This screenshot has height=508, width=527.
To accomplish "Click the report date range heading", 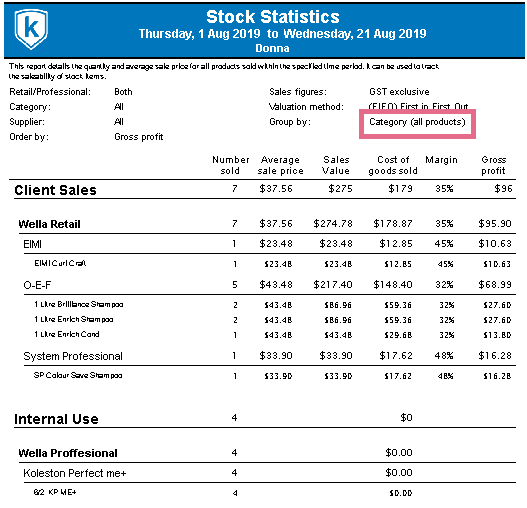I will click(282, 34).
